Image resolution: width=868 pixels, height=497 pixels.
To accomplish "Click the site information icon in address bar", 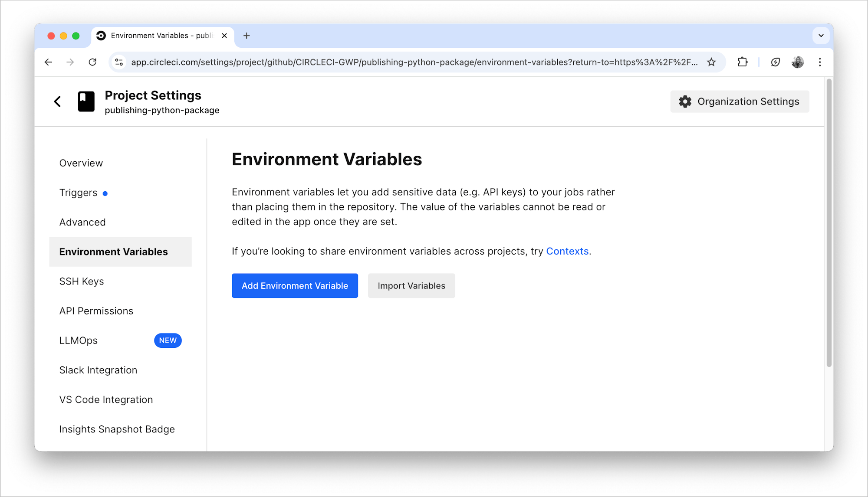I will [119, 62].
